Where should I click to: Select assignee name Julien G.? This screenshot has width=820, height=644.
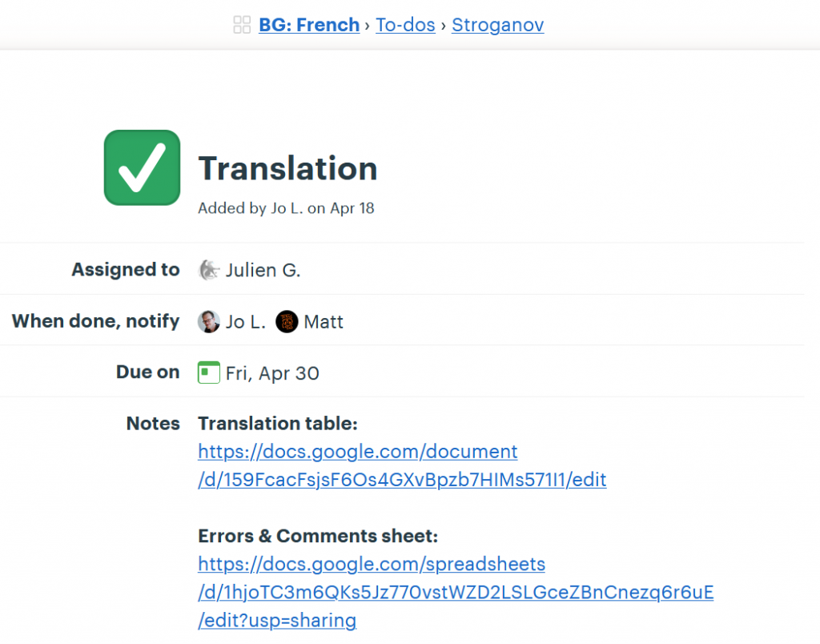click(x=263, y=270)
